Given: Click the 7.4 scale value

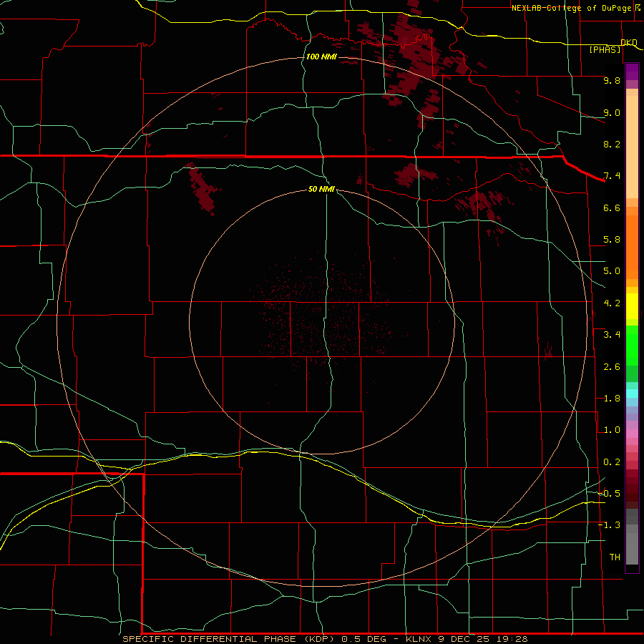Looking at the screenshot, I should tap(612, 176).
